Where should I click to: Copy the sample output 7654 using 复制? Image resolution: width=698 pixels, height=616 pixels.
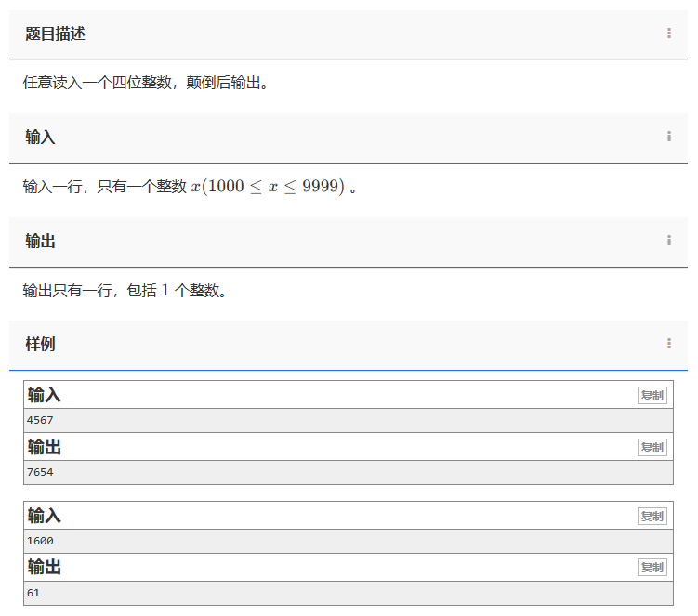pos(652,447)
